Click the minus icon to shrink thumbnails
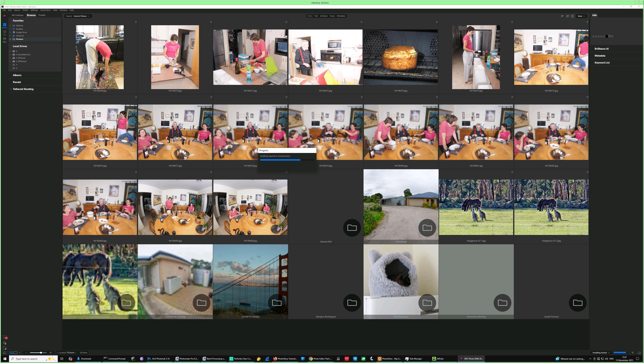Screen dimensions: 644x363 click(26, 353)
